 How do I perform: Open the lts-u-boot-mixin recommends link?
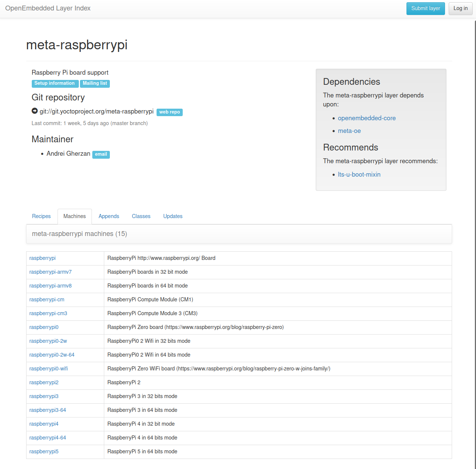[359, 174]
